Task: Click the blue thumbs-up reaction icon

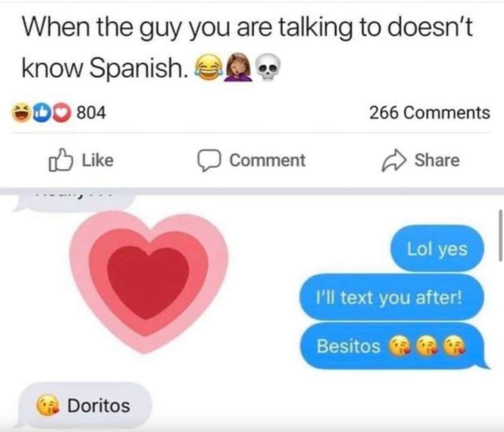Action: click(41, 113)
